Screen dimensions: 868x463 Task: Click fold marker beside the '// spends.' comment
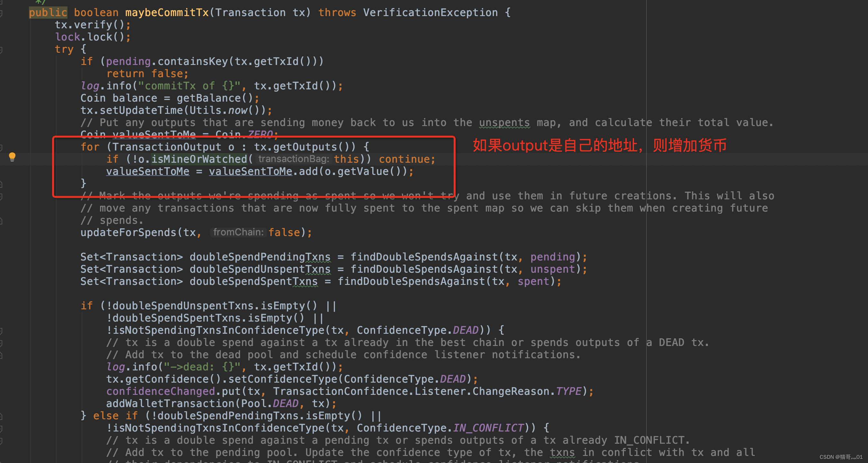click(1, 221)
